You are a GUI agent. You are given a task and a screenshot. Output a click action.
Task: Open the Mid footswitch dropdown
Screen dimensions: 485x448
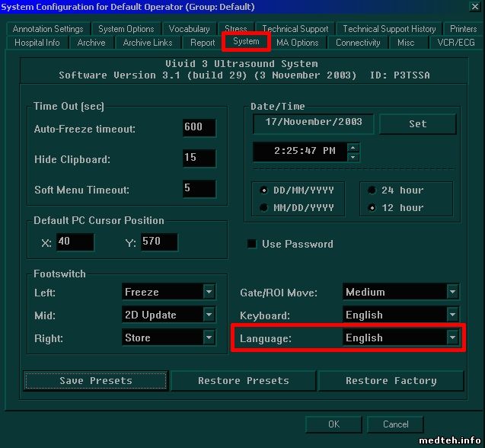(x=209, y=315)
